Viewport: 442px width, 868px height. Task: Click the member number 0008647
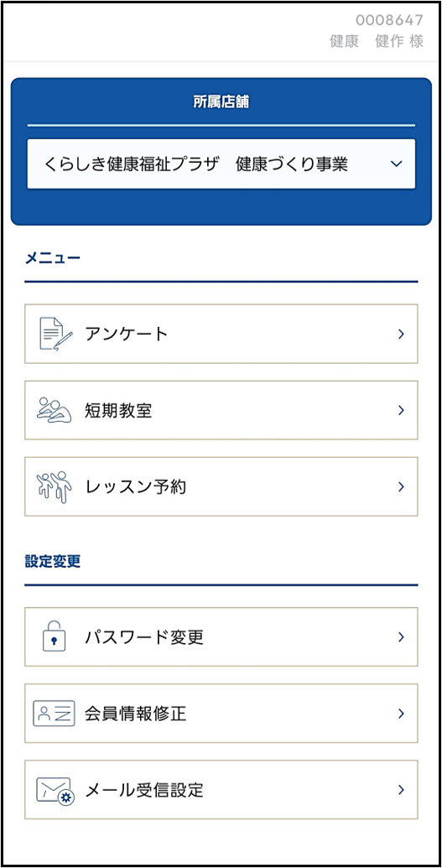tap(389, 21)
